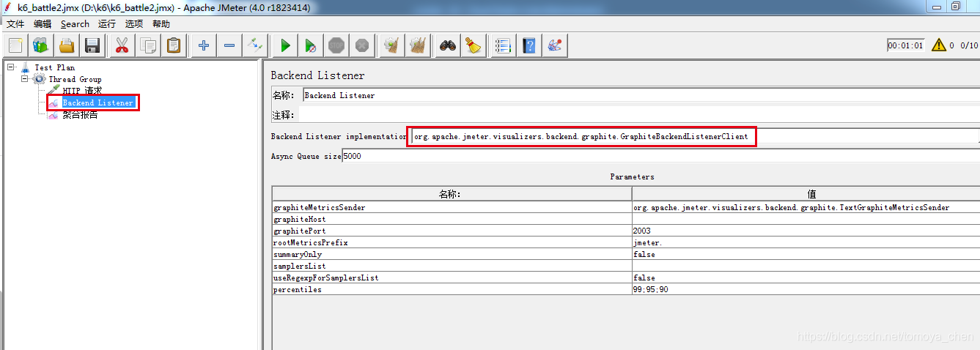Click the Clear broom icon with gear
The image size is (980, 350).
pyautogui.click(x=392, y=45)
